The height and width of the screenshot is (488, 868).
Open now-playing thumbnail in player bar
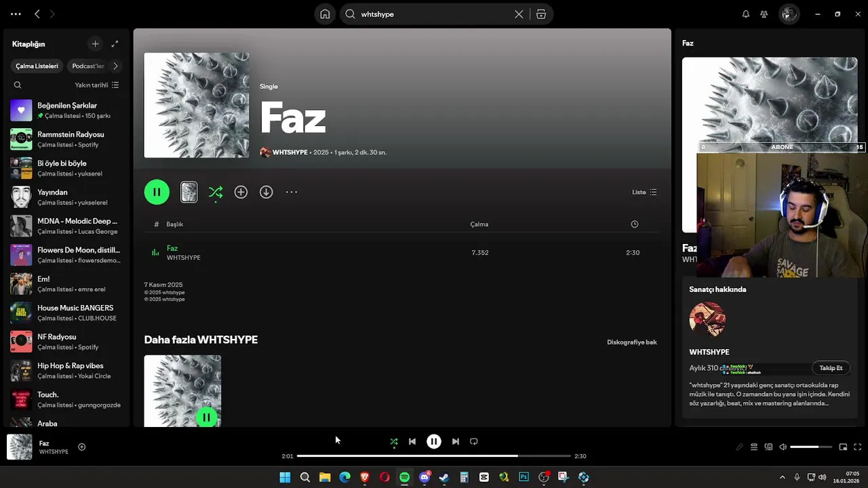tap(20, 447)
